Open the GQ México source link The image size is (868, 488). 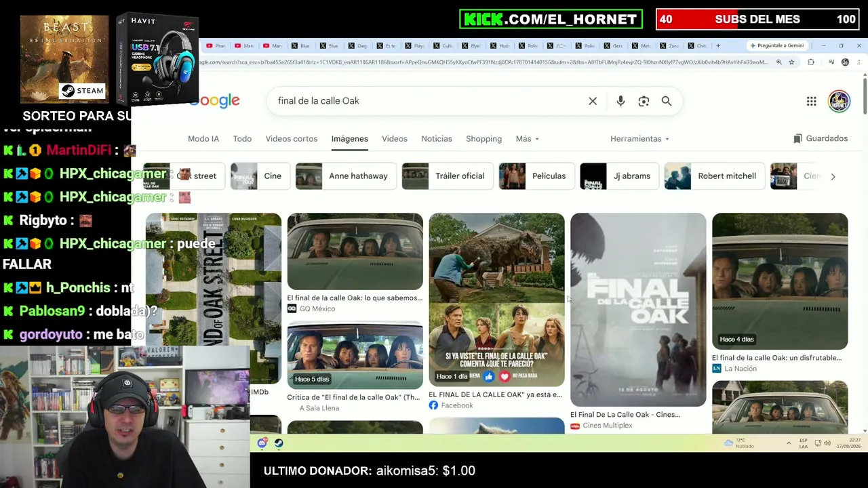(311, 309)
